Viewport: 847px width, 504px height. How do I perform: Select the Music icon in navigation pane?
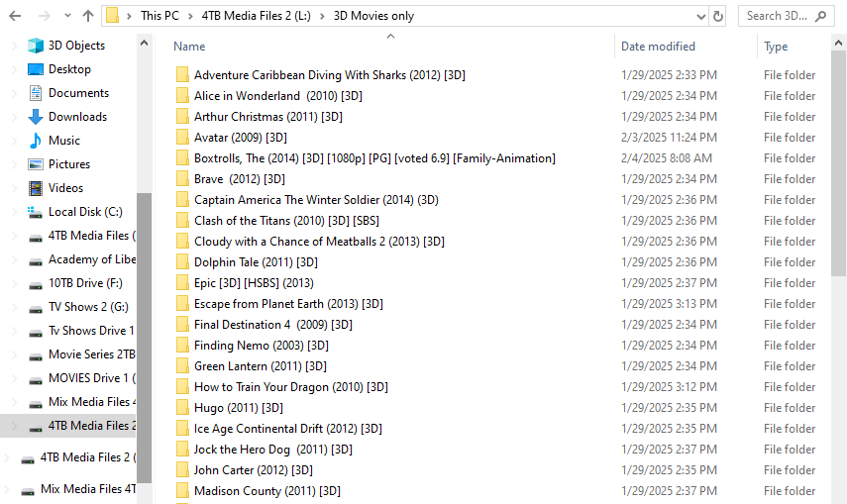pos(36,141)
